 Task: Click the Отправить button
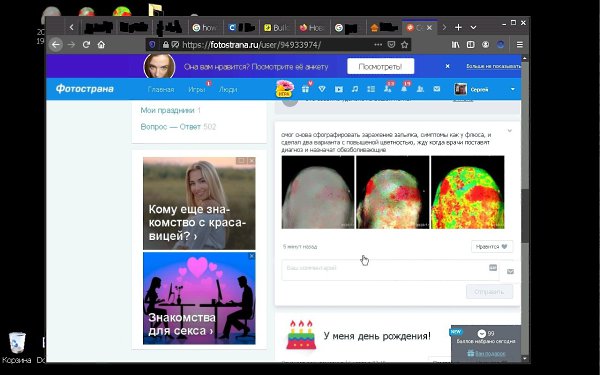489,292
